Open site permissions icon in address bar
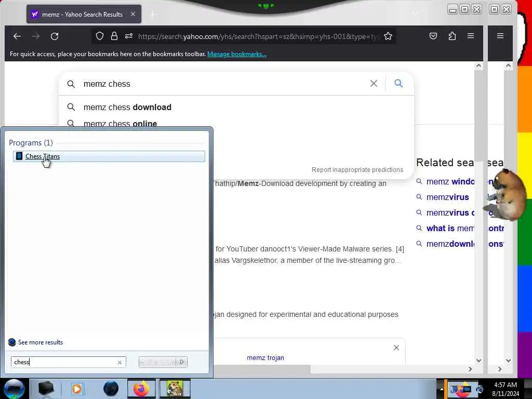Screen dimensions: 532x399 pyautogui.click(x=129, y=36)
